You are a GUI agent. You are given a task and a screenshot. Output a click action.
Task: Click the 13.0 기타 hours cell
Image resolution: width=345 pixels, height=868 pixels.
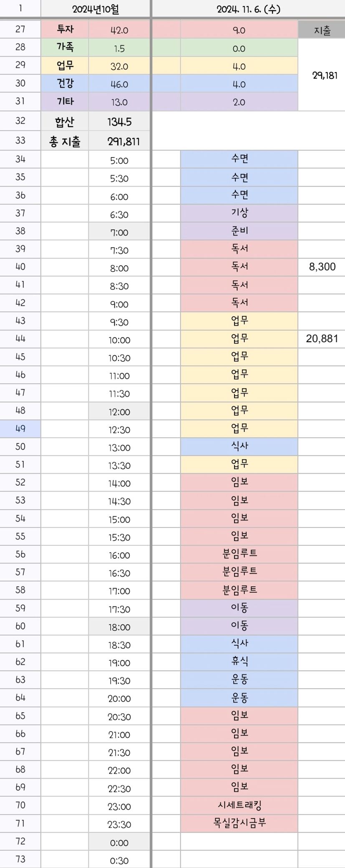point(119,102)
